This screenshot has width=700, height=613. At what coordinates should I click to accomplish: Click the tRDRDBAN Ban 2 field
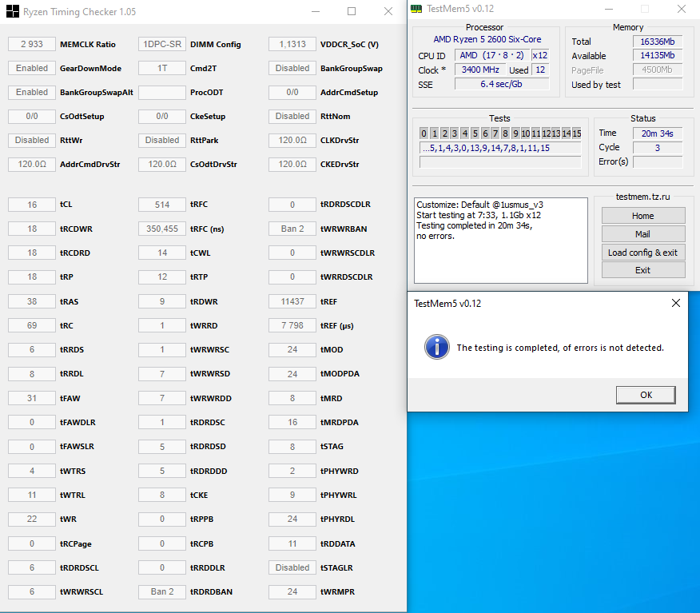[x=162, y=591]
